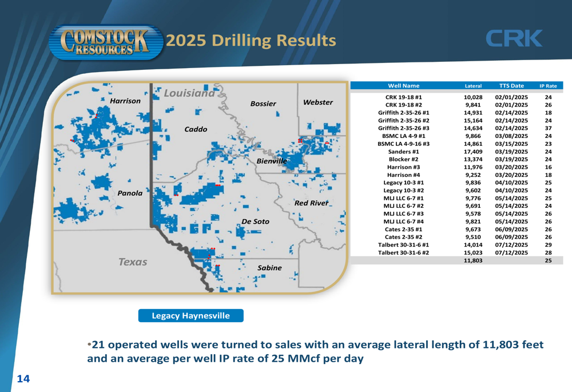Viewport: 572px width, 392px height.
Task: Select the Legacy 10-3 #2 well name
Action: [403, 190]
